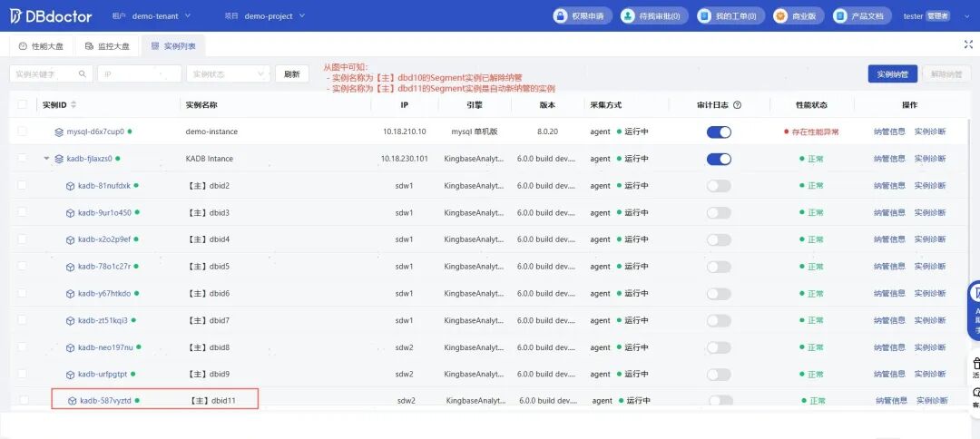This screenshot has width=980, height=439.
Task: Click the 监控大盘 tab monitor icon
Action: pyautogui.click(x=89, y=46)
